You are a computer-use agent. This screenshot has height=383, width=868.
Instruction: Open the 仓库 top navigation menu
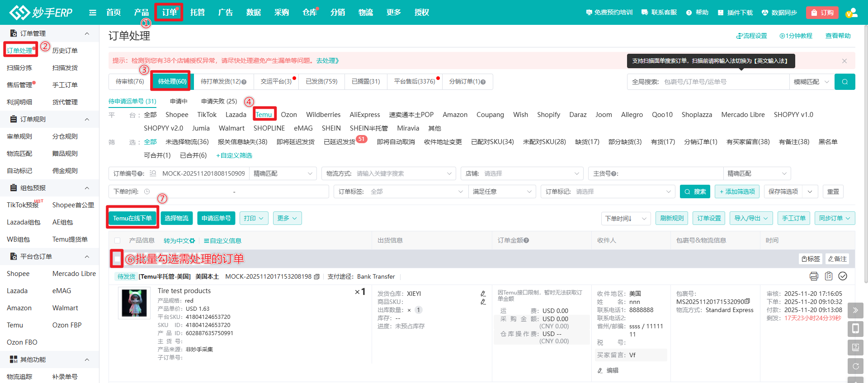(310, 12)
